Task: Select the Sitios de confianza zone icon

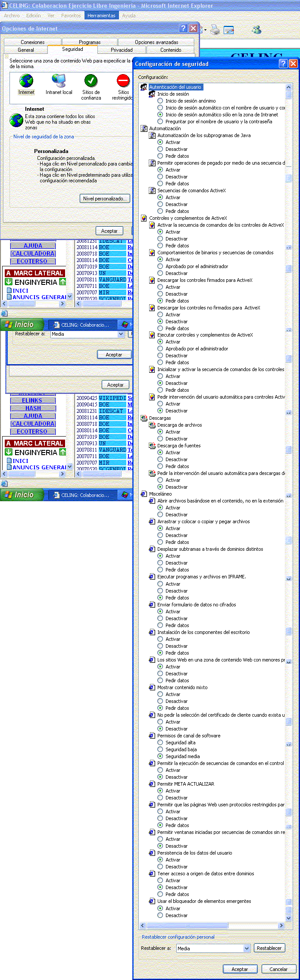Action: point(91,81)
